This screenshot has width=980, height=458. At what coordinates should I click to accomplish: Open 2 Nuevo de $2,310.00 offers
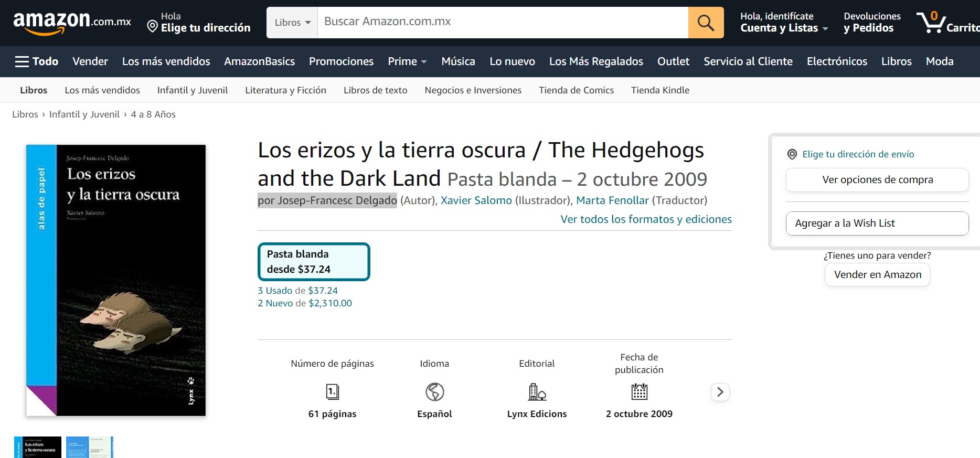coord(304,303)
